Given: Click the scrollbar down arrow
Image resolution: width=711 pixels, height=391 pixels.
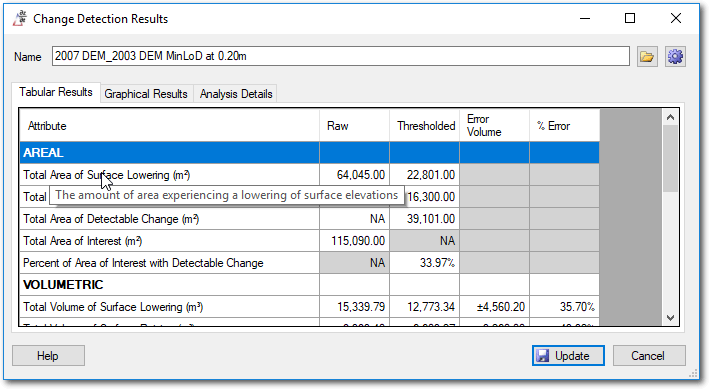Looking at the screenshot, I should tap(671, 318).
